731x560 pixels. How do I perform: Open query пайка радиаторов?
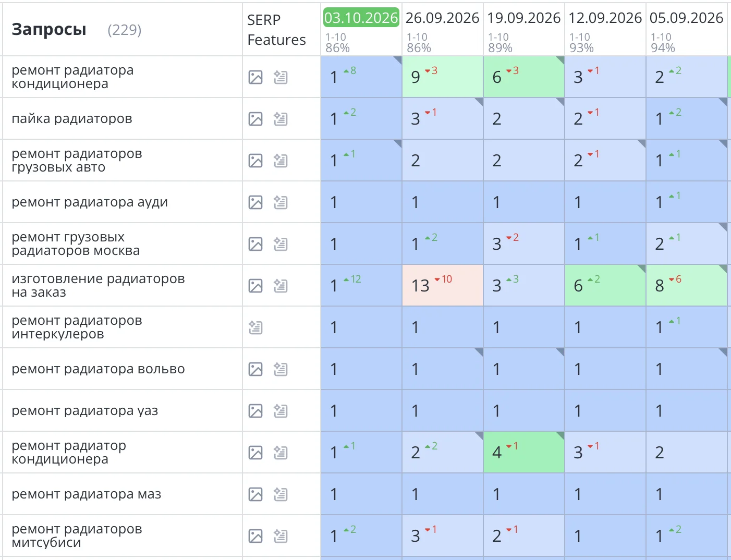(x=72, y=119)
